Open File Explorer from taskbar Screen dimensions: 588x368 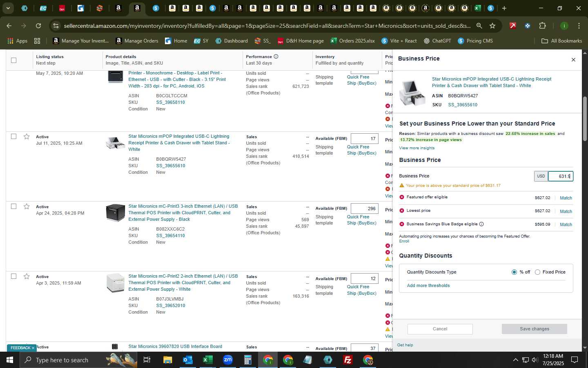tap(168, 360)
